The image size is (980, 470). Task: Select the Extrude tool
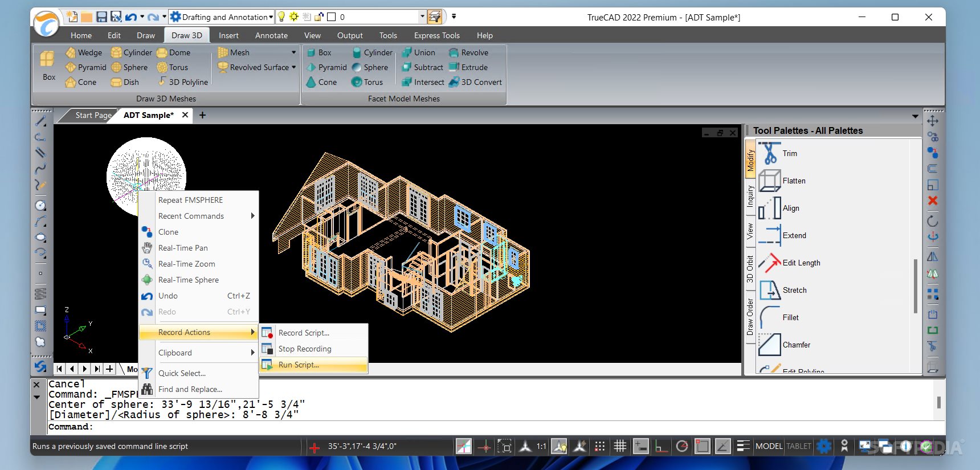(468, 67)
